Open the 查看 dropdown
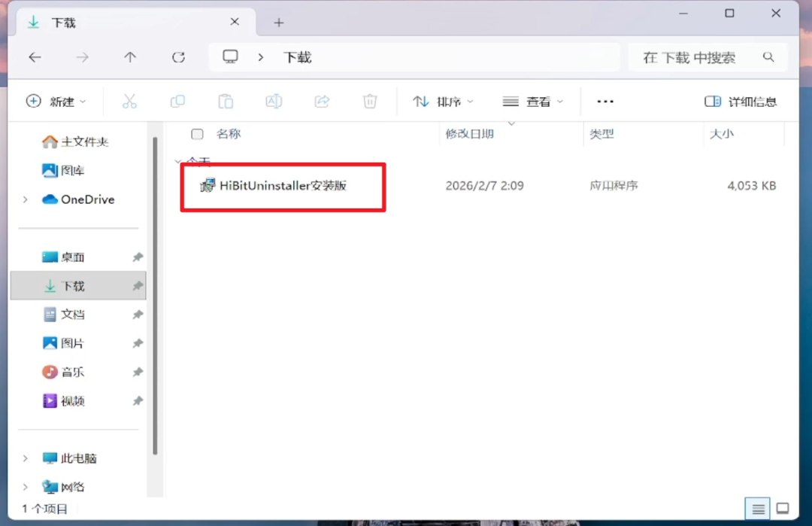Screen dimensions: 812x526 tap(533, 102)
